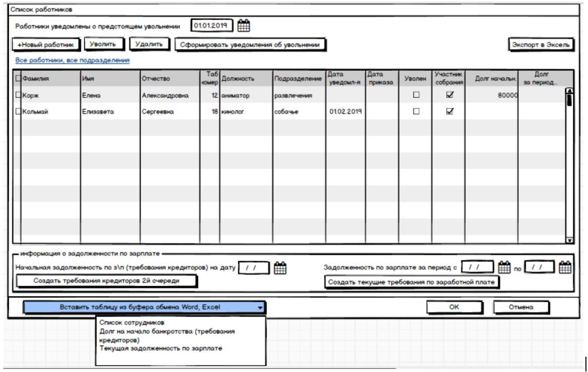Image resolution: width=588 pixels, height=372 pixels.
Task: Open calendar for period start date
Action: point(505,267)
